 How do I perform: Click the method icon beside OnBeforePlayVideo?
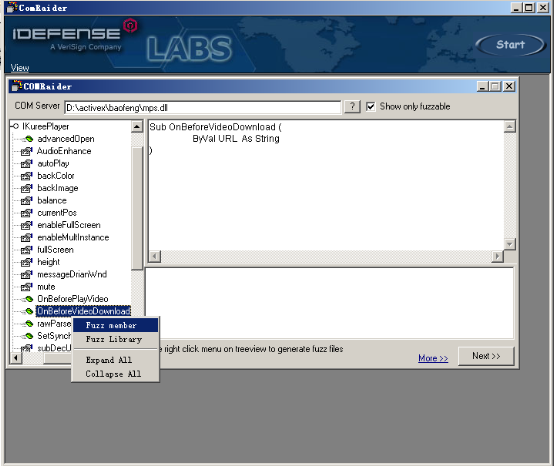tap(28, 299)
